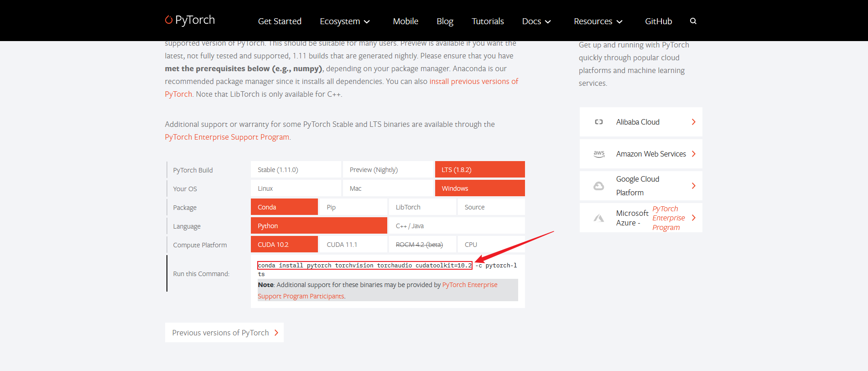The height and width of the screenshot is (371, 868).
Task: Click the PyTorch logo in the header
Action: coord(190,20)
